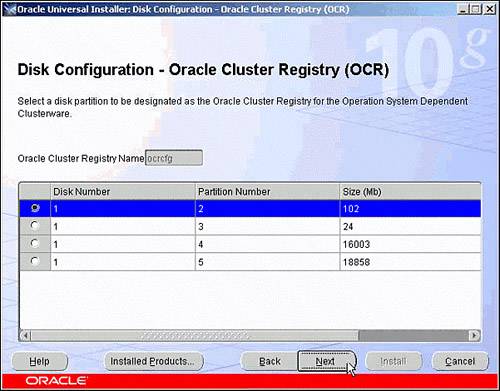Click partition number cell 3
The width and height of the screenshot is (500, 391).
coord(267,226)
